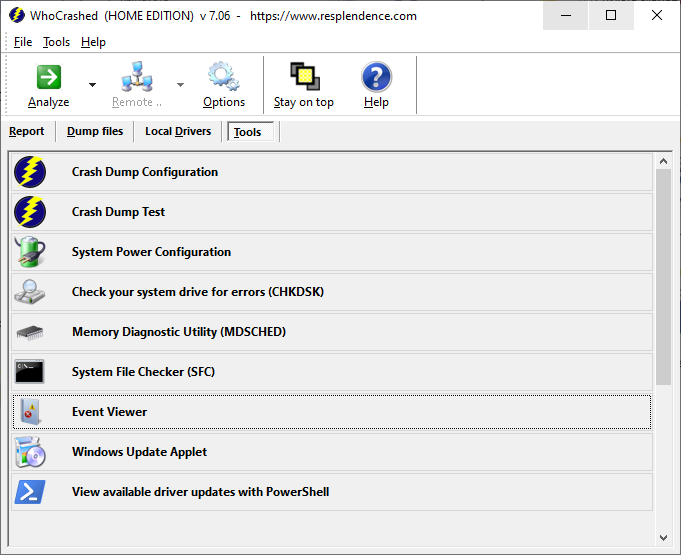
Task: Click the vertical scrollbar thumb
Action: (x=663, y=277)
